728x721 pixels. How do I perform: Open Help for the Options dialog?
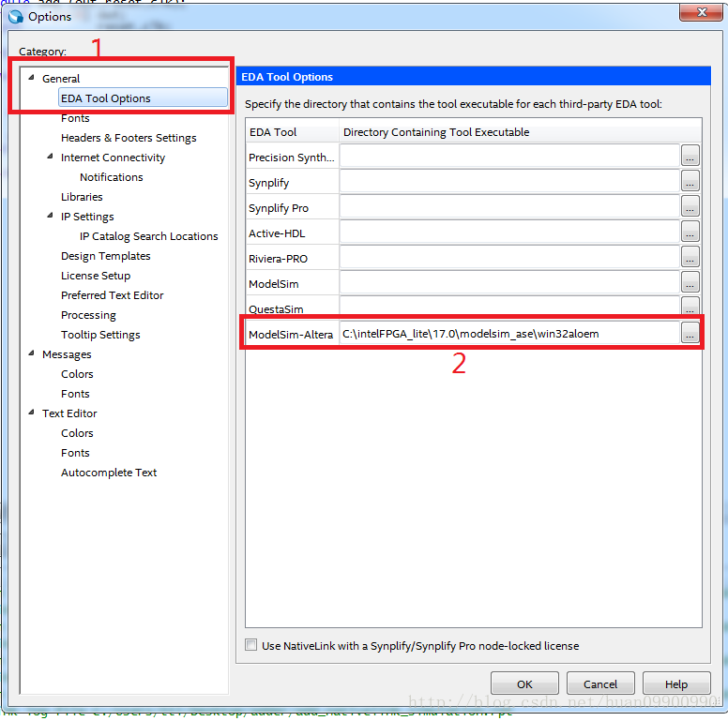[x=676, y=683]
